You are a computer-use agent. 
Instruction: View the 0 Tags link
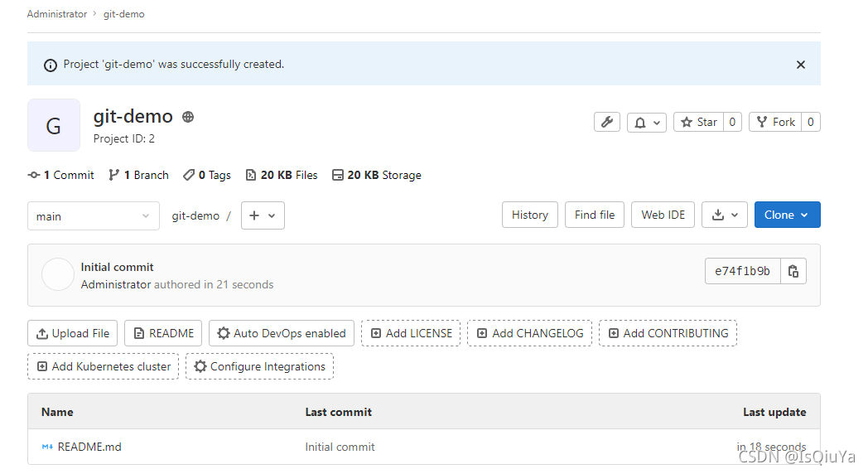tap(207, 175)
